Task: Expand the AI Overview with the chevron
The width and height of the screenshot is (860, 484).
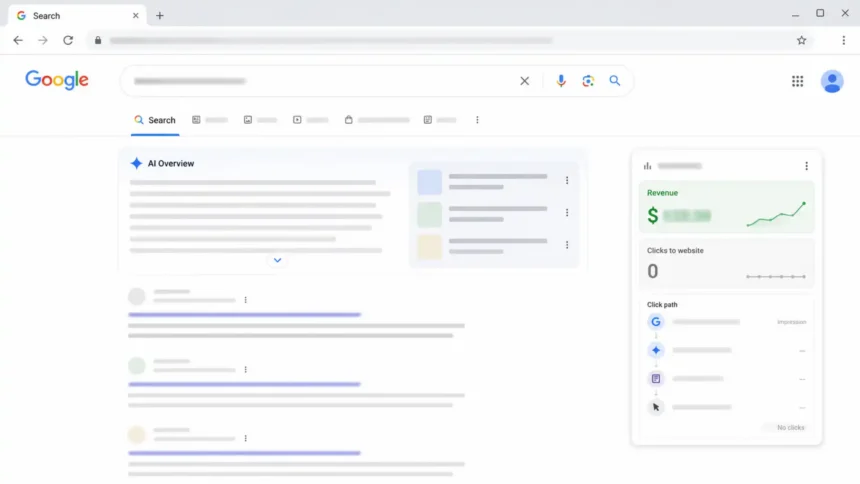Action: tap(278, 260)
